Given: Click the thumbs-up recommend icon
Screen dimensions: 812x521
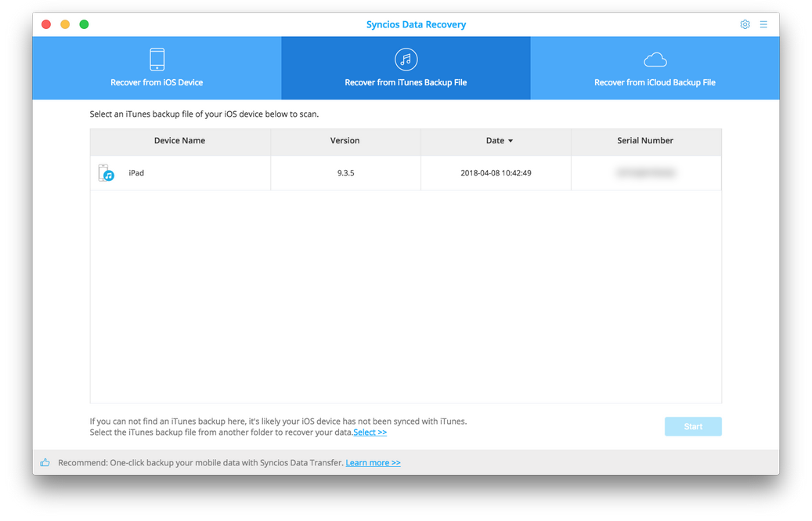Looking at the screenshot, I should pyautogui.click(x=45, y=462).
